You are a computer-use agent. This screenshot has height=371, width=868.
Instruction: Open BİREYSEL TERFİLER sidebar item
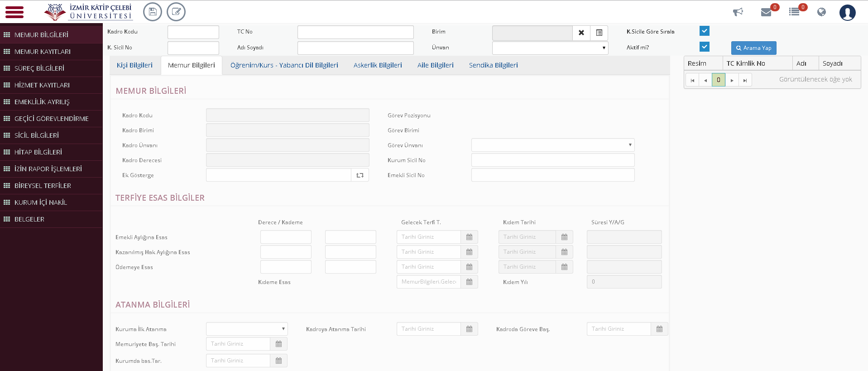pos(51,186)
